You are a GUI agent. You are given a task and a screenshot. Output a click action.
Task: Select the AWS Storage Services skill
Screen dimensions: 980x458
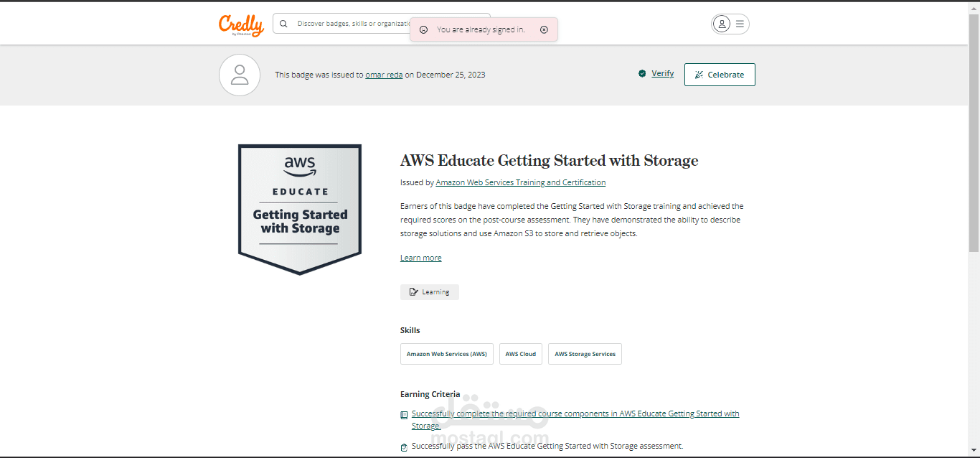tap(585, 354)
